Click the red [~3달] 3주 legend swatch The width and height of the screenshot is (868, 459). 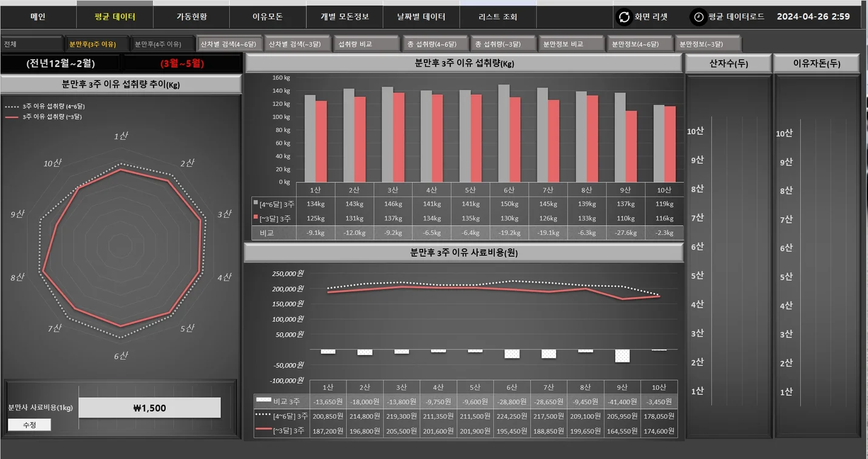[x=256, y=218]
